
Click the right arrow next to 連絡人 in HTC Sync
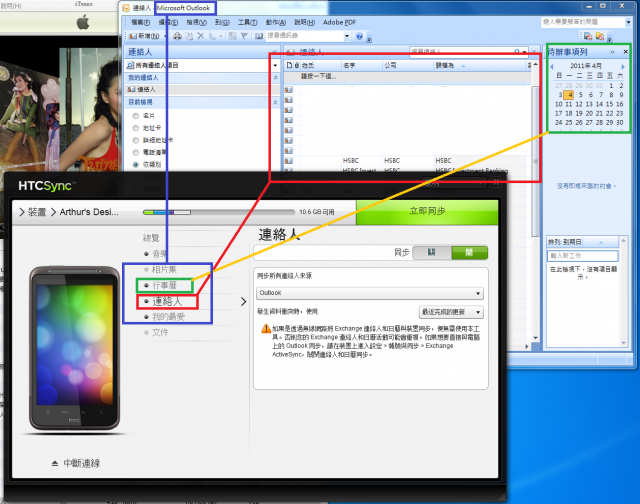click(x=244, y=302)
